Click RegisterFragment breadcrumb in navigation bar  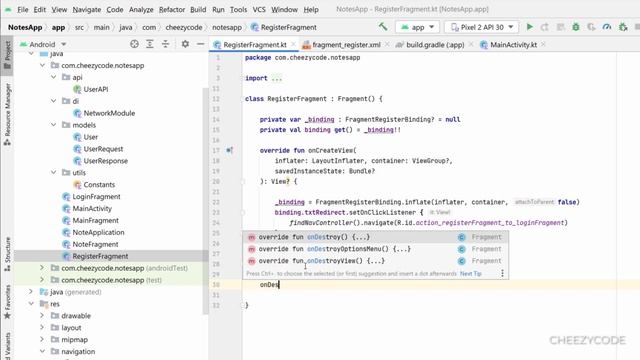tap(288, 27)
